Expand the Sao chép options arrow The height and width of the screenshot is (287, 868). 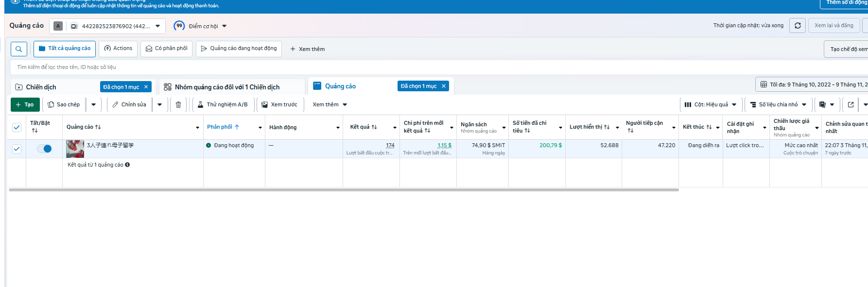coord(94,105)
